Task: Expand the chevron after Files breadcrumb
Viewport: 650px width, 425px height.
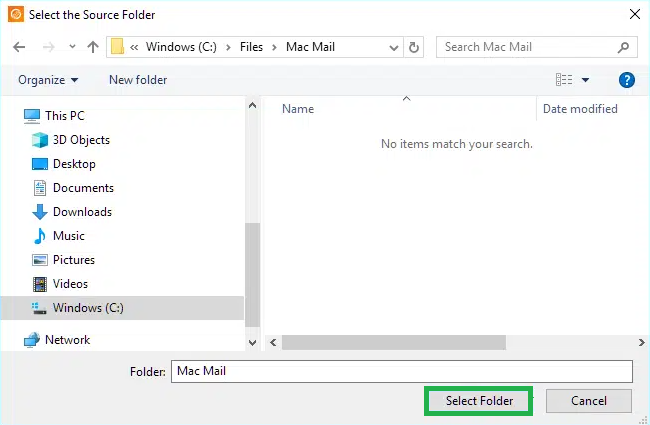Action: 274,47
